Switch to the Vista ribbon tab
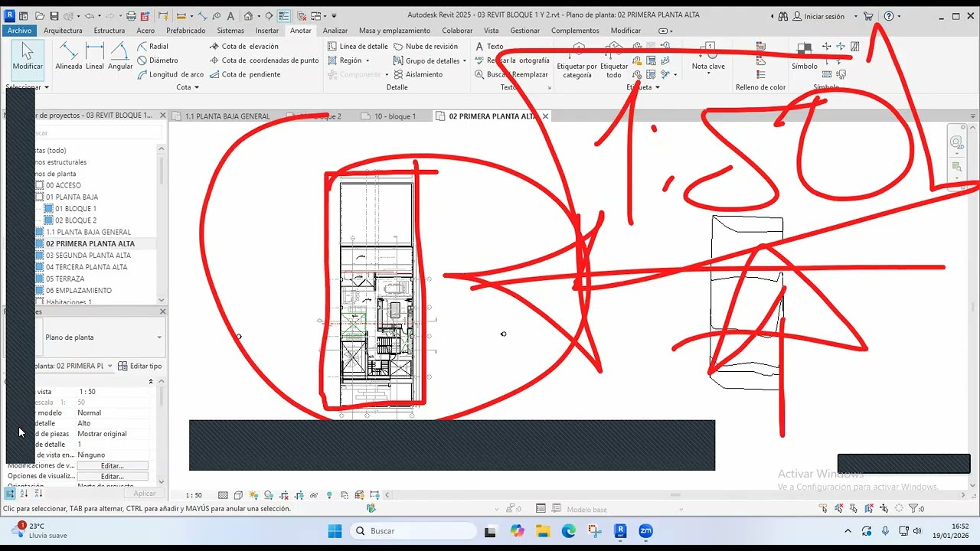This screenshot has height=551, width=980. [492, 31]
